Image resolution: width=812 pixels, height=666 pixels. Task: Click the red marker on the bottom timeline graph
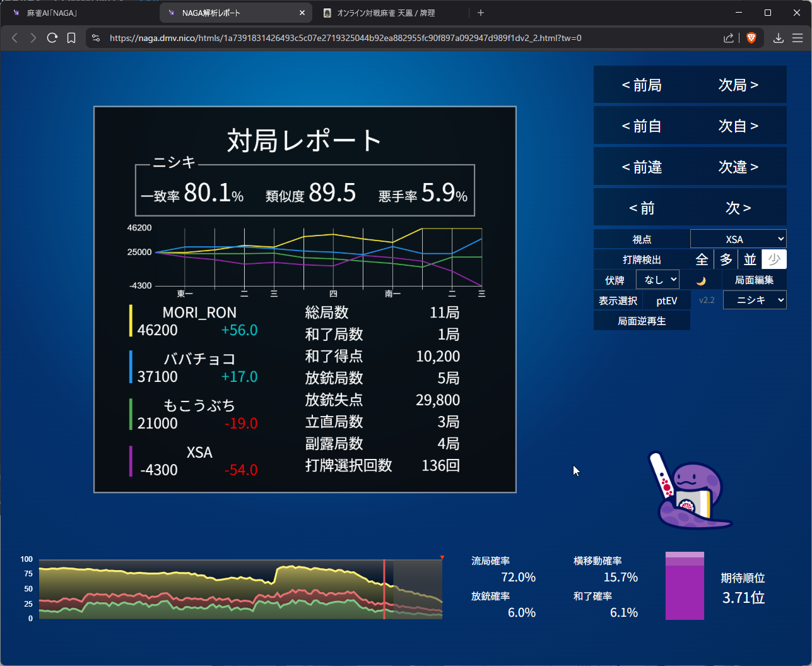442,557
